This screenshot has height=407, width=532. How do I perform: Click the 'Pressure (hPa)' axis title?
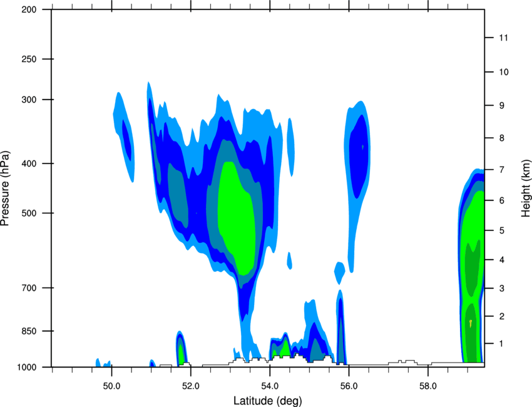point(5,188)
